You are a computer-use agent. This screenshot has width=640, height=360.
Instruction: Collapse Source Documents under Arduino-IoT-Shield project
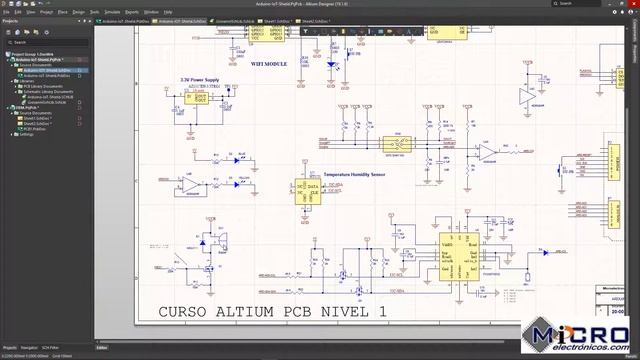12,65
